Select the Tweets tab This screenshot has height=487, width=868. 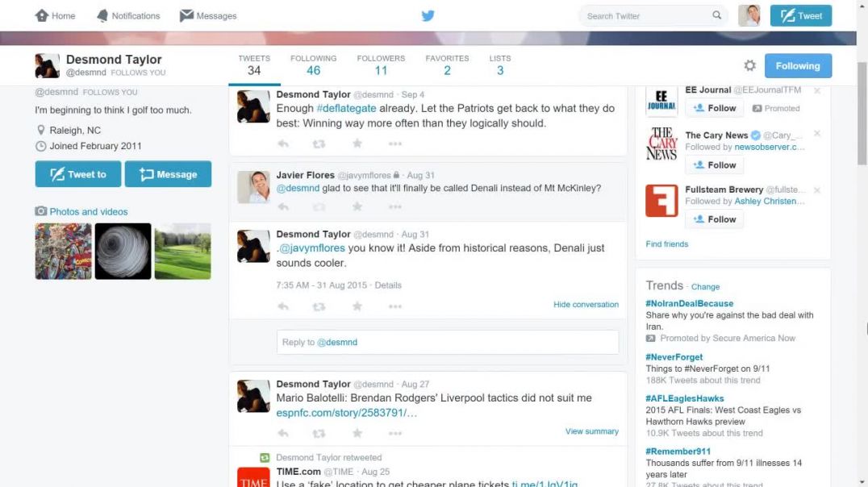pos(254,65)
